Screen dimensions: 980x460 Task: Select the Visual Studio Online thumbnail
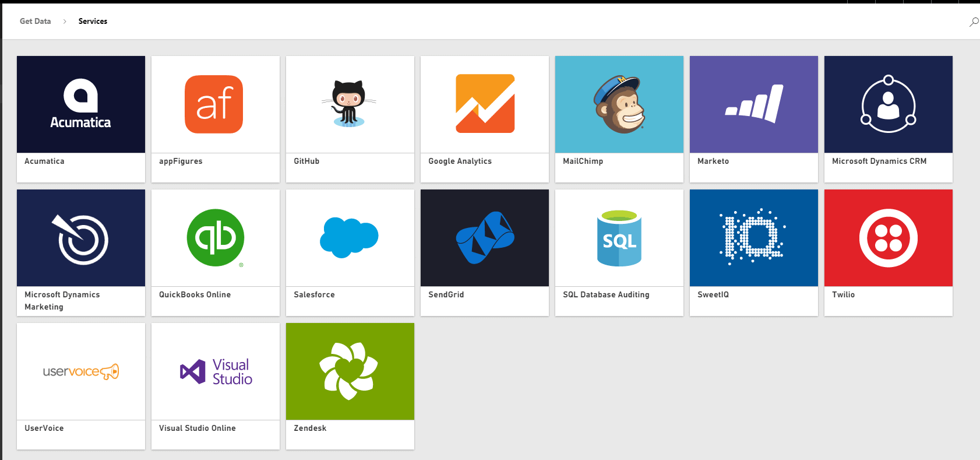click(x=216, y=371)
